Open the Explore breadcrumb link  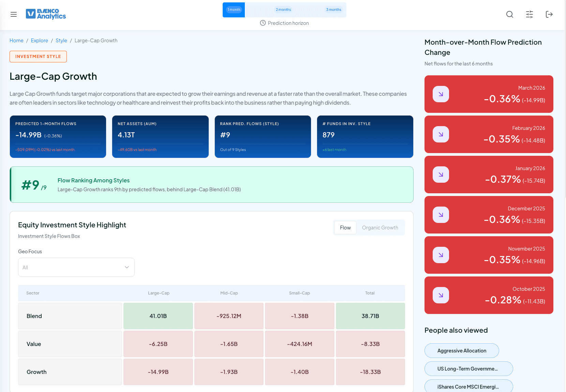click(x=40, y=41)
